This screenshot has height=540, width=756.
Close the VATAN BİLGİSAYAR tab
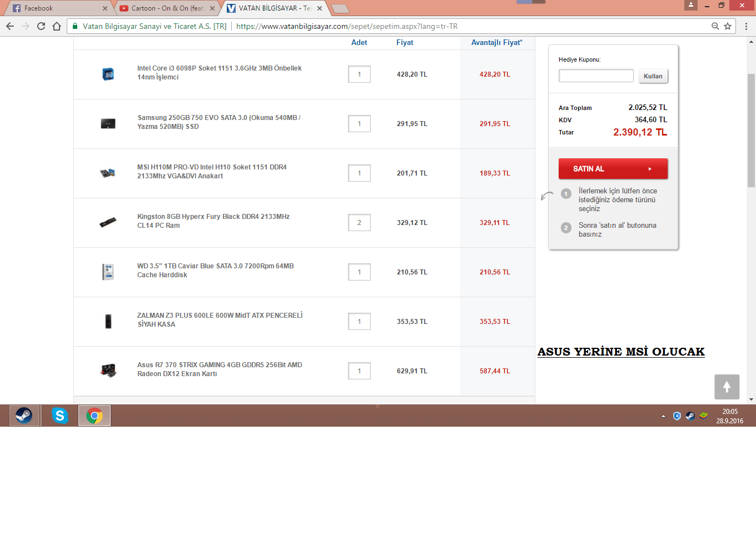point(320,8)
